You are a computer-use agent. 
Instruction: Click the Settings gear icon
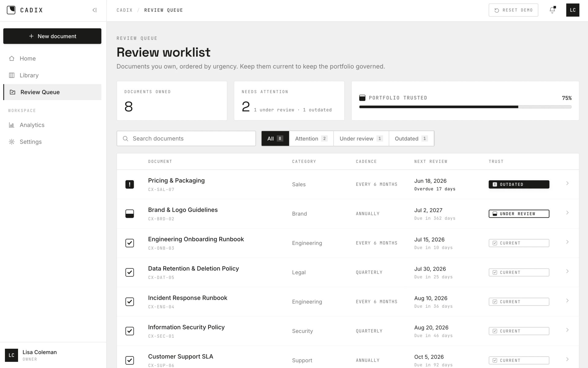12,142
